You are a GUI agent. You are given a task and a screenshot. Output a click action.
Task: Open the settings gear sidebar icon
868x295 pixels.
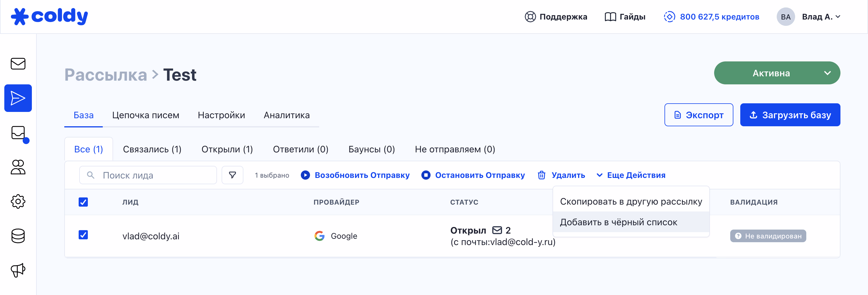18,201
